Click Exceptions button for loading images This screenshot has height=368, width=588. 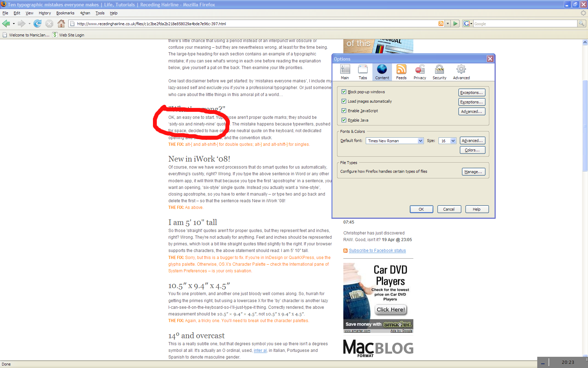pos(472,102)
